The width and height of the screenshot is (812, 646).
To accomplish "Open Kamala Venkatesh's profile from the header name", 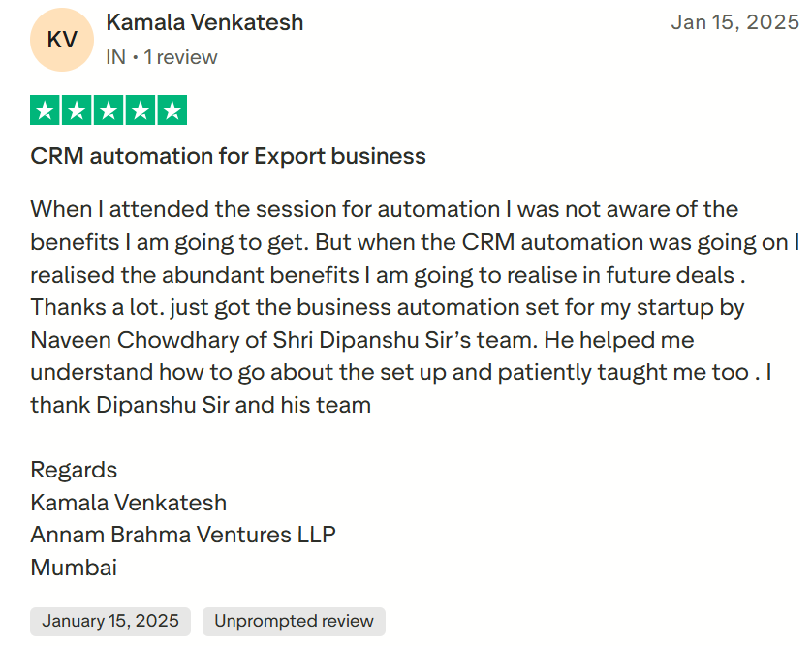I will click(x=204, y=22).
